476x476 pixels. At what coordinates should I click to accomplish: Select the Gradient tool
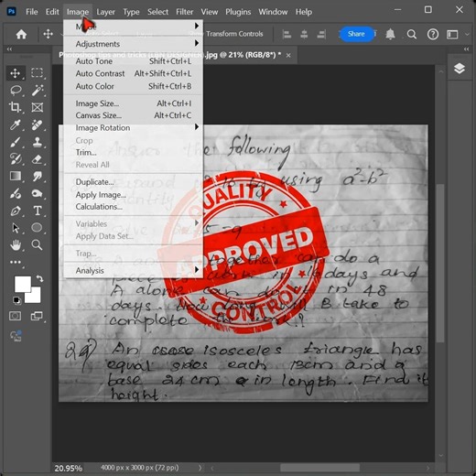[x=15, y=176]
